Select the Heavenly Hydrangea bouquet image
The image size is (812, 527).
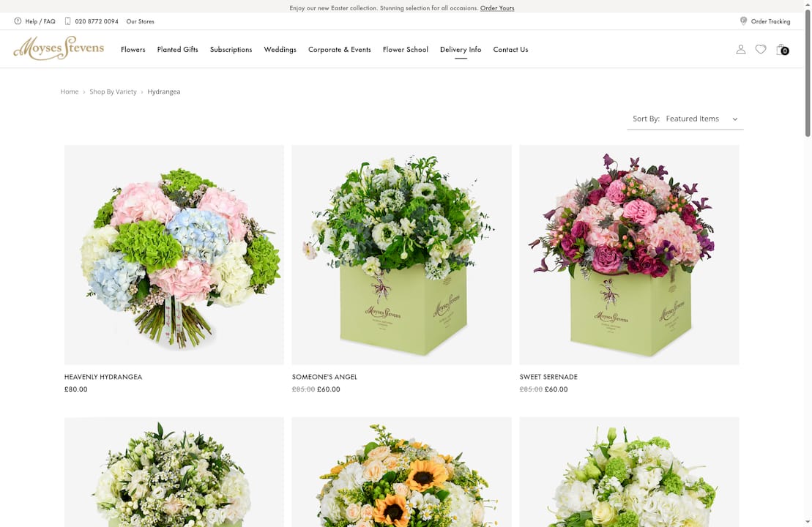click(x=174, y=254)
